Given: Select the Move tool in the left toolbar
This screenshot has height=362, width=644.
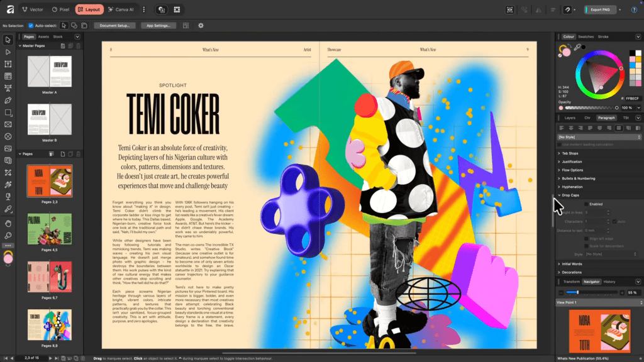Looking at the screenshot, I should pyautogui.click(x=8, y=40).
